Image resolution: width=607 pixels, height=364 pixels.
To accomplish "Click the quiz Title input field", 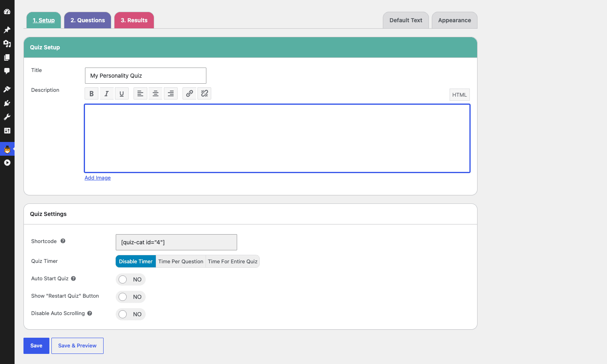I will pos(146,76).
